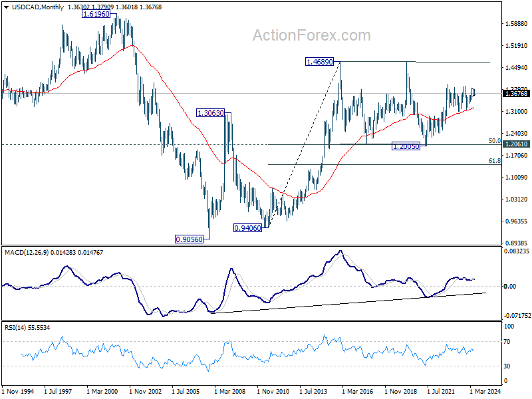Click the 1 Jul 2013 date label
This screenshot has width=532, height=399.
click(313, 391)
